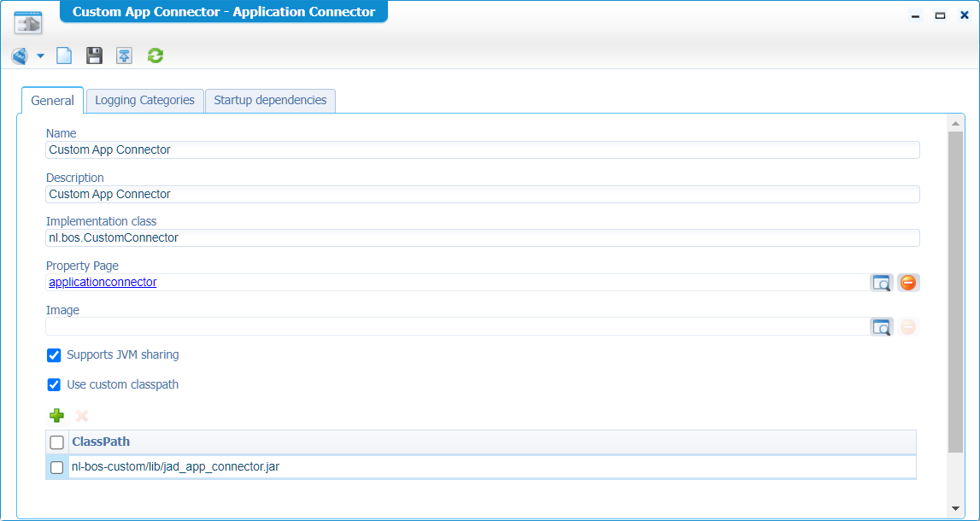Viewport: 980px width, 521px height.
Task: Browse for a Property Page with lookup icon
Action: (881, 283)
